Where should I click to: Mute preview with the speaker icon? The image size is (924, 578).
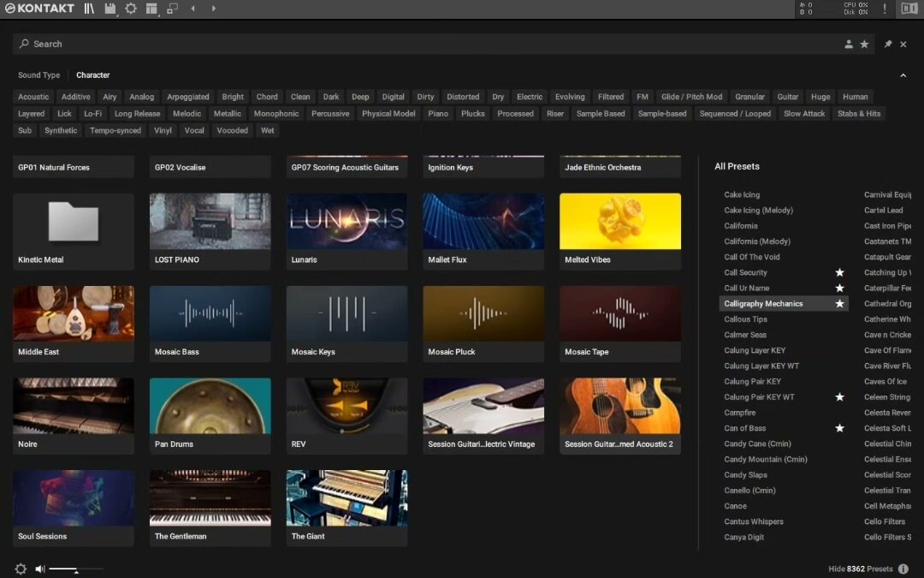point(39,569)
